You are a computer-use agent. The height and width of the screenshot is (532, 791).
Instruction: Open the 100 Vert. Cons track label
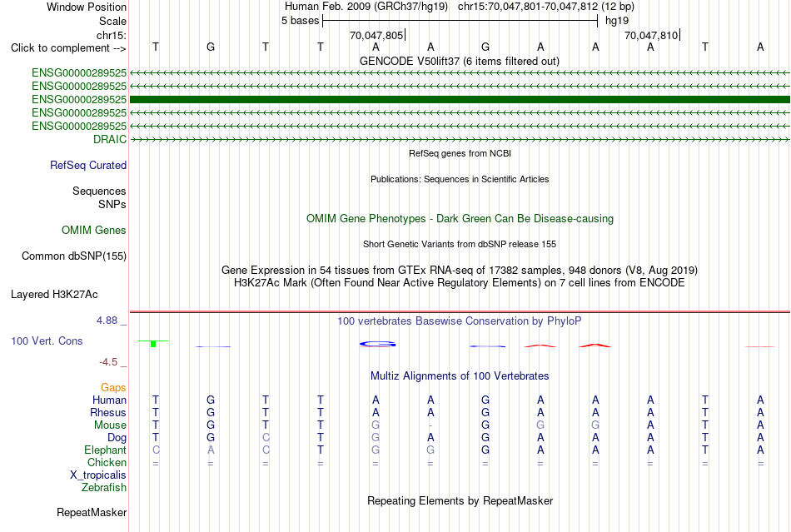coord(47,341)
